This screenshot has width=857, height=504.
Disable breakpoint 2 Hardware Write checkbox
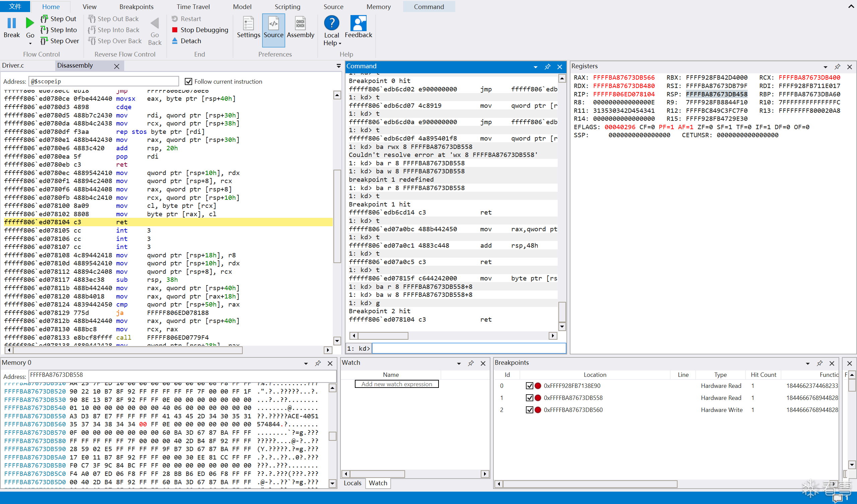click(529, 410)
